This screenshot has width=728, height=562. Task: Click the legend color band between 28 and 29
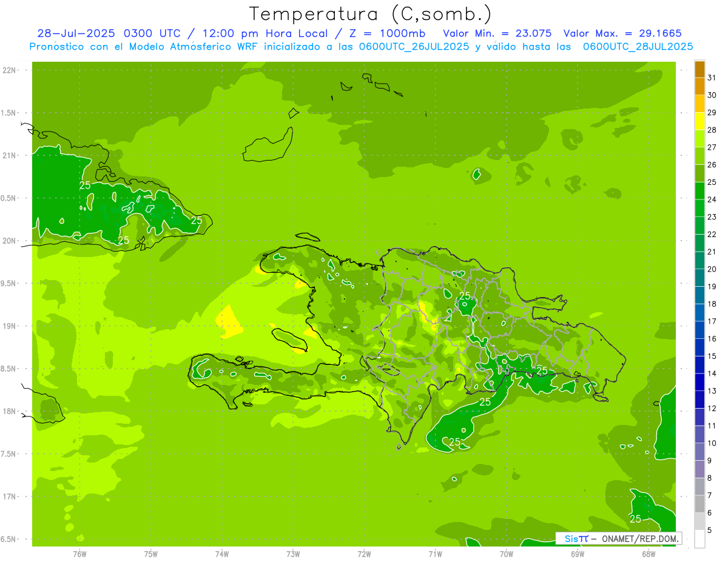699,121
